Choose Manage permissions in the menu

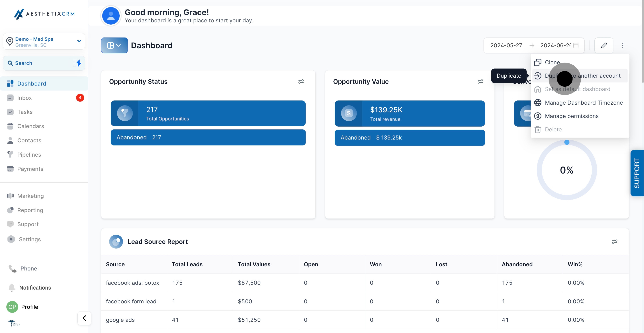click(571, 116)
